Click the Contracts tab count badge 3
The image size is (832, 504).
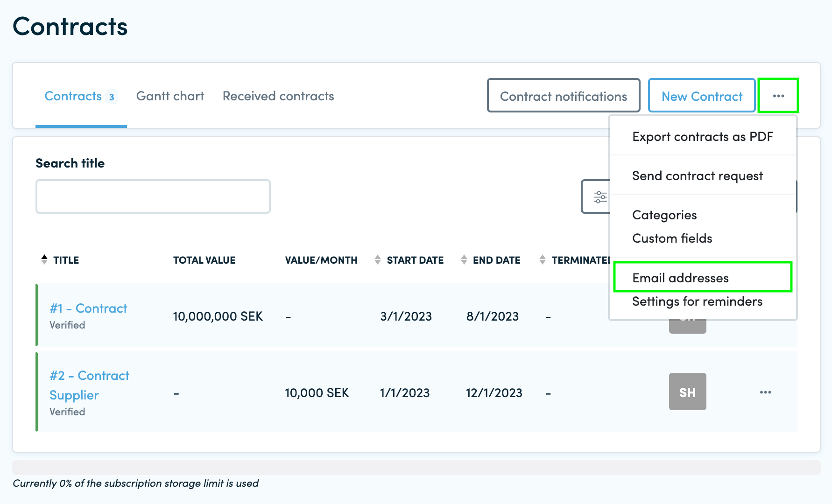(112, 97)
